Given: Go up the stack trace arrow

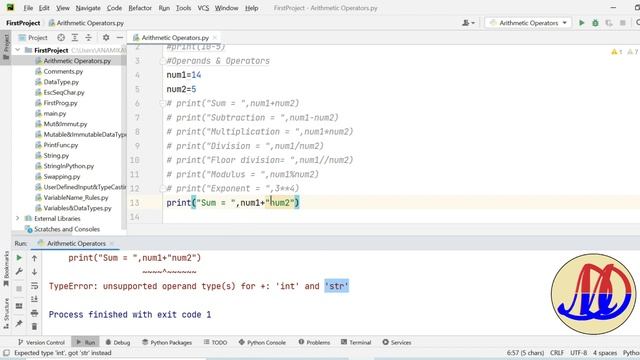Looking at the screenshot, I should pos(34,258).
